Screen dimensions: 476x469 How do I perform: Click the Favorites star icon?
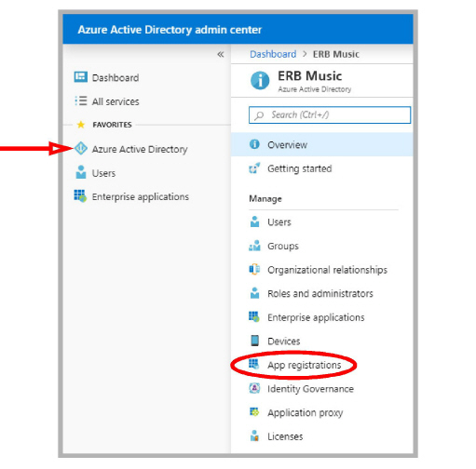click(81, 125)
